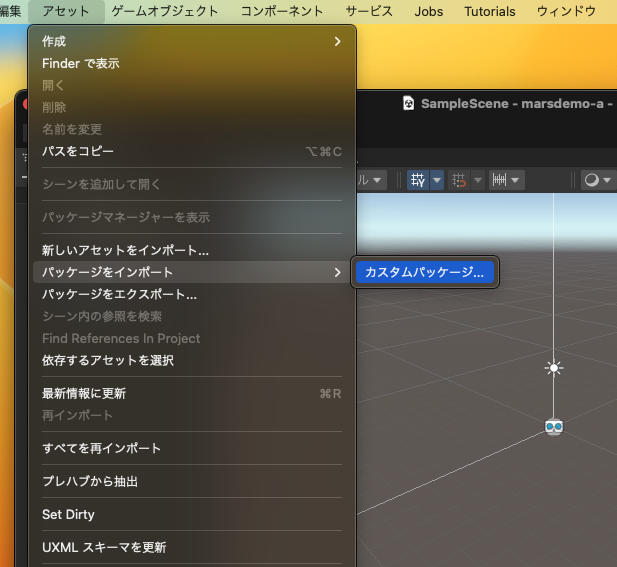Screen dimensions: 617x567
Task: Open the ゲームオブジェクト menu
Action: pos(164,11)
